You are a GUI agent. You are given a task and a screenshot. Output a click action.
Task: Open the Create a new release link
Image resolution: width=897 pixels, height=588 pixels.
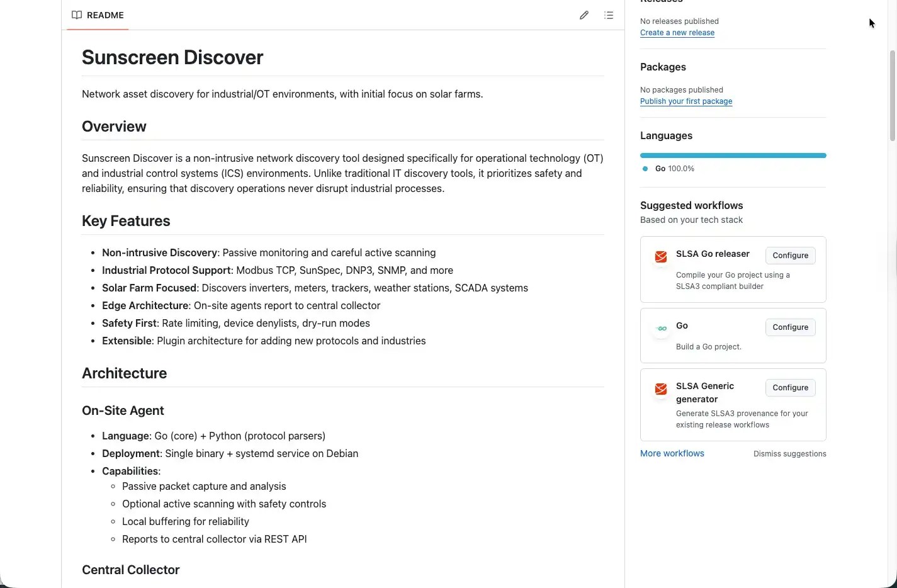tap(677, 33)
